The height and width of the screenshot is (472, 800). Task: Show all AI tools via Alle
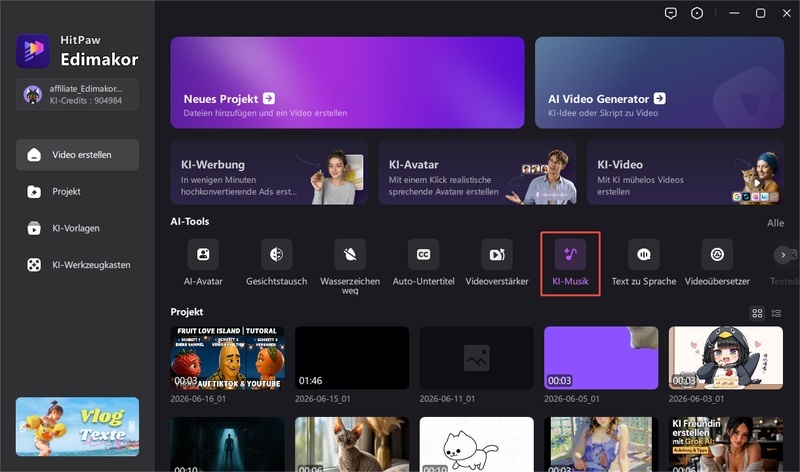tap(775, 223)
